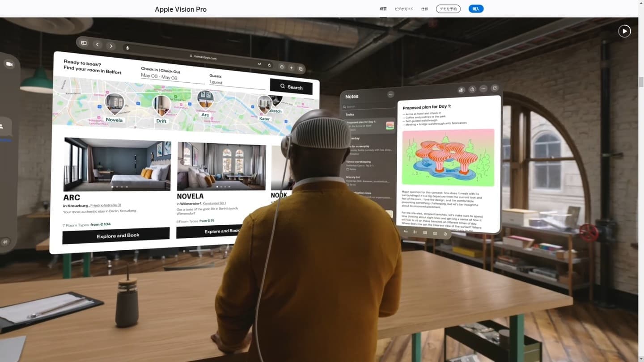644x362 pixels.
Task: Click the デモを予約 button
Action: pyautogui.click(x=448, y=9)
